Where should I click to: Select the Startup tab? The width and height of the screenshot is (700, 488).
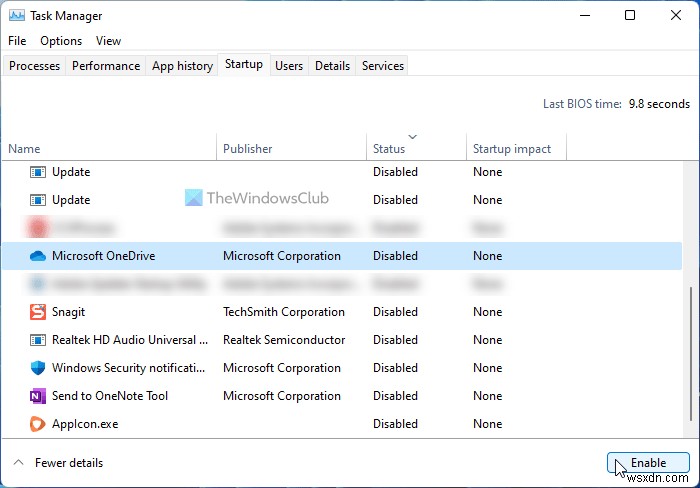click(x=244, y=64)
